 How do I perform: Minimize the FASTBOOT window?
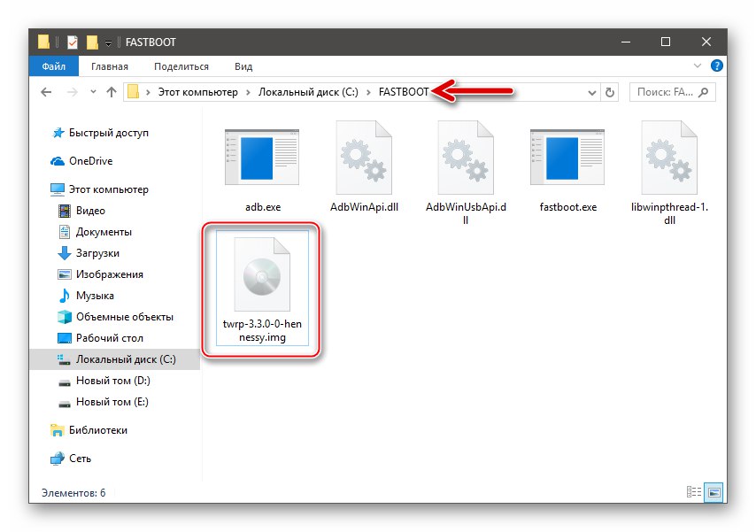coord(625,42)
